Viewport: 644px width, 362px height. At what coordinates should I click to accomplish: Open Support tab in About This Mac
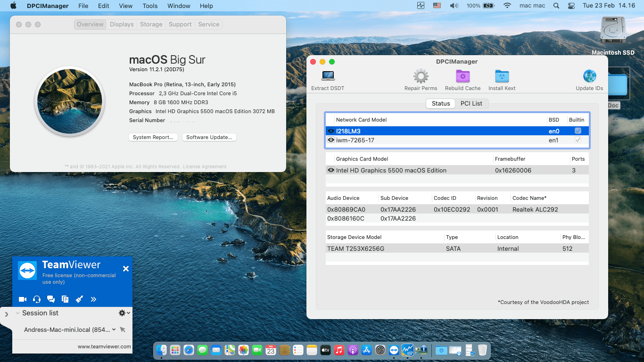click(x=180, y=25)
